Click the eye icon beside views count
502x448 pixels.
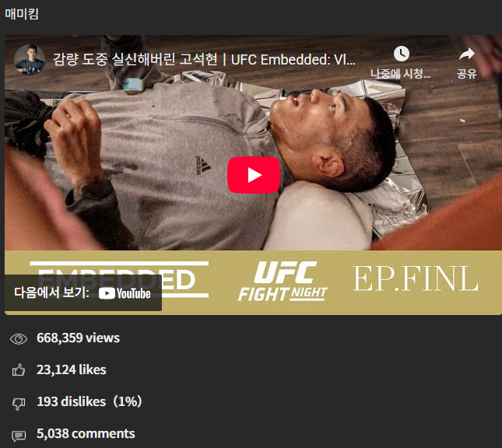click(x=19, y=339)
